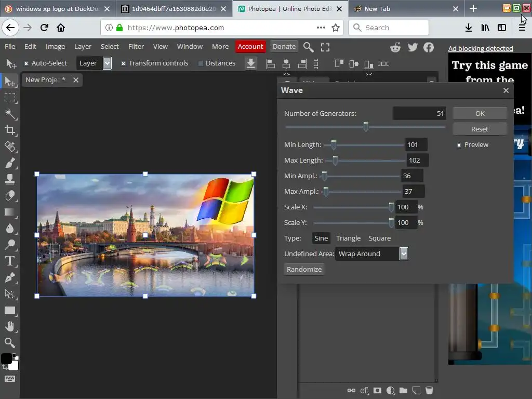Select the Move tool in the toolbox
Image resolution: width=532 pixels, height=399 pixels.
pyautogui.click(x=10, y=82)
